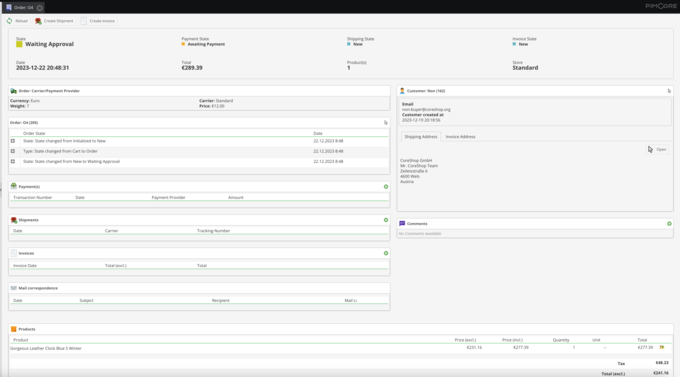
Task: Click the Invoice Date column header
Action: 25,266
